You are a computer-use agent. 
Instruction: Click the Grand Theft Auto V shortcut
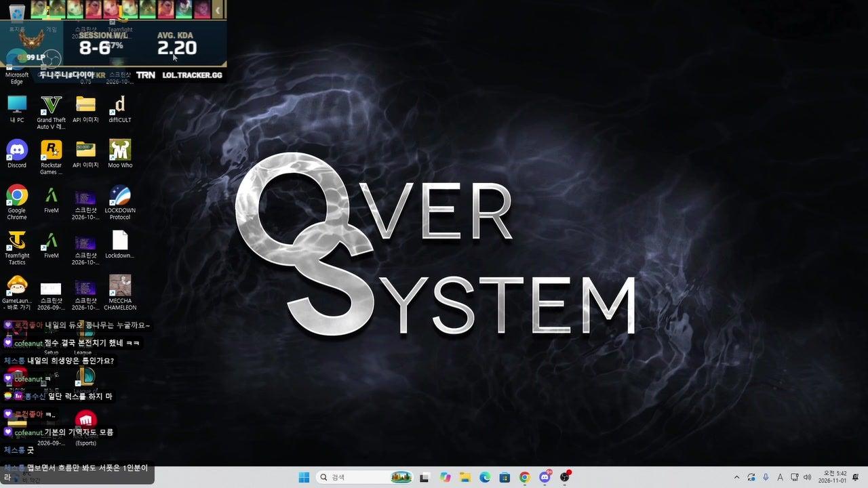point(52,112)
